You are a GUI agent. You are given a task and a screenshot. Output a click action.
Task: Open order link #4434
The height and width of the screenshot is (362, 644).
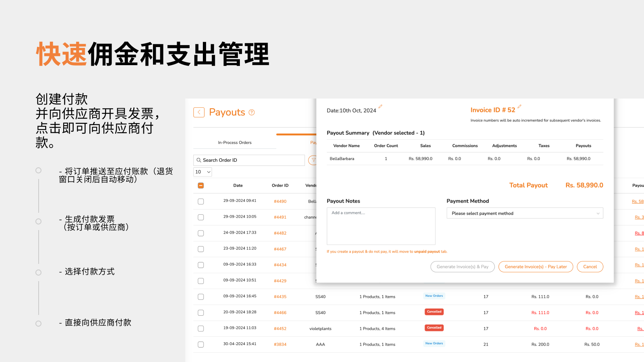pyautogui.click(x=280, y=265)
